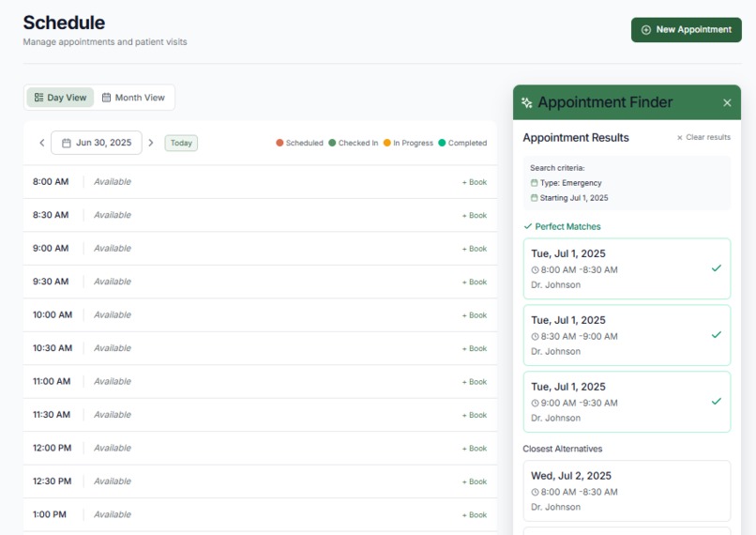756x535 pixels.
Task: Close the Appointment Finder panel
Action: 727,102
